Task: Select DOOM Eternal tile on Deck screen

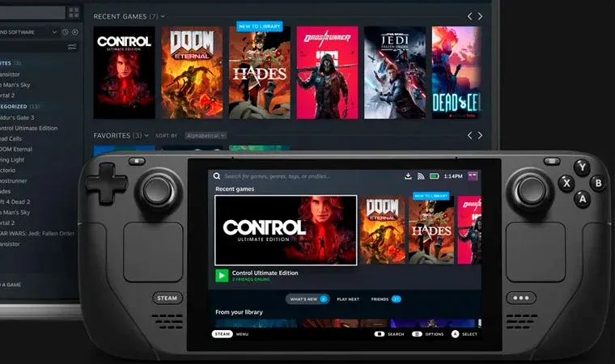Action: click(383, 231)
